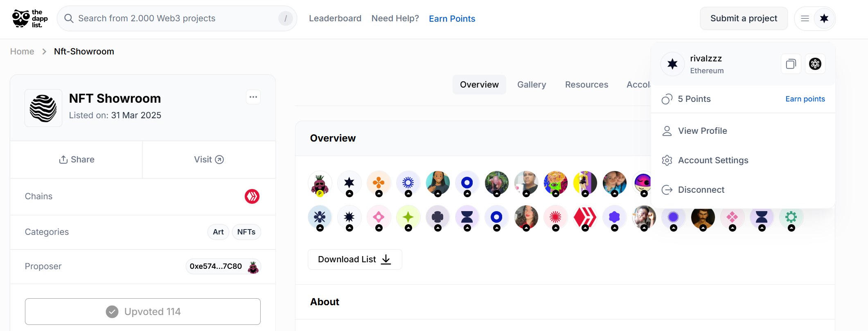Switch to the Overview tab

(x=479, y=85)
